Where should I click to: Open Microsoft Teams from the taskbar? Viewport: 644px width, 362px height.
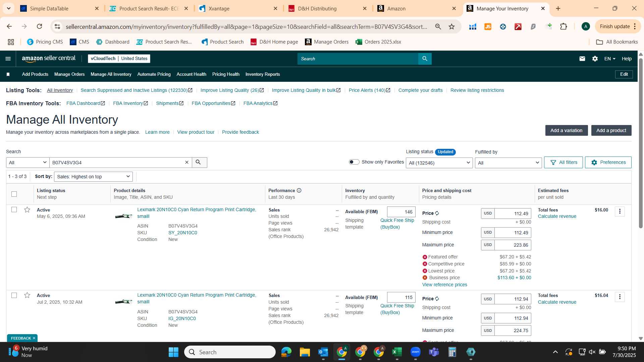[x=434, y=352]
